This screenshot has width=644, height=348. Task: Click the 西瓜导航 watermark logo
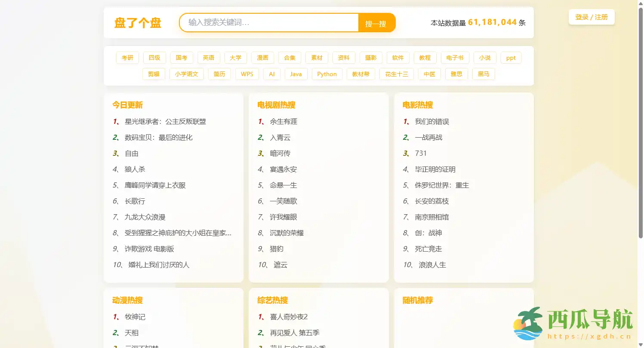click(x=573, y=324)
